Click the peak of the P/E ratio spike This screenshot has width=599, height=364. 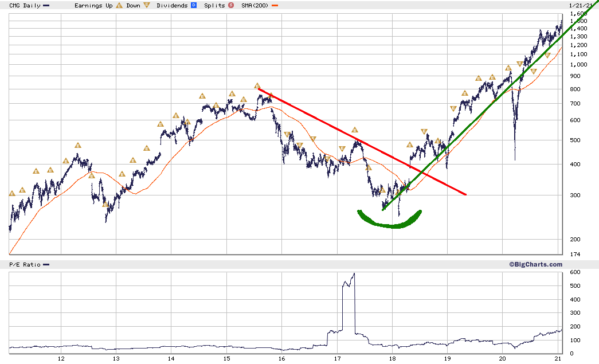(354, 273)
